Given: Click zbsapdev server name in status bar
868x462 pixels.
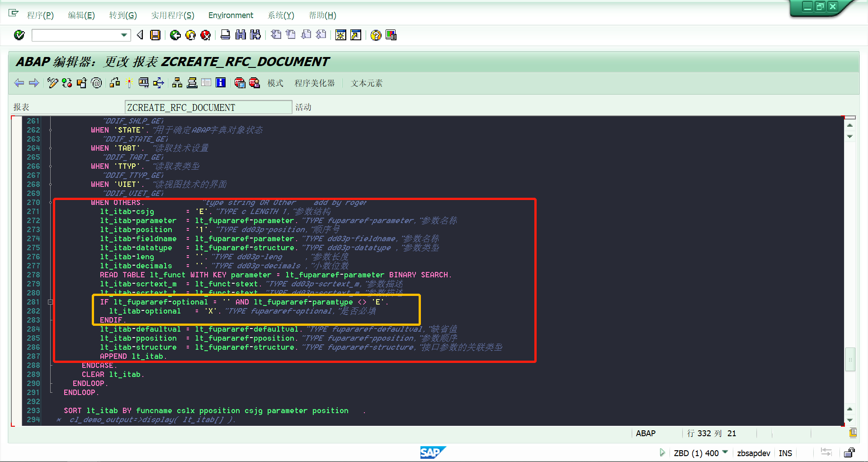Looking at the screenshot, I should [754, 453].
